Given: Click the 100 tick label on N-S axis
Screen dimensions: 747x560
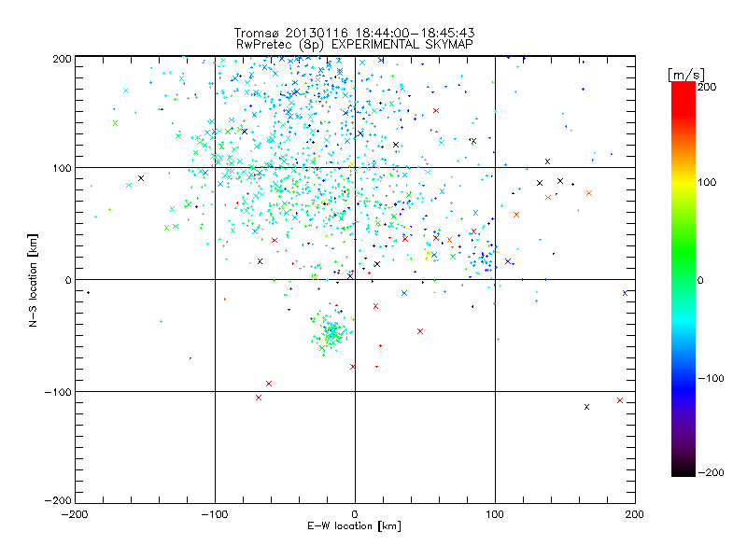Looking at the screenshot, I should [x=63, y=168].
